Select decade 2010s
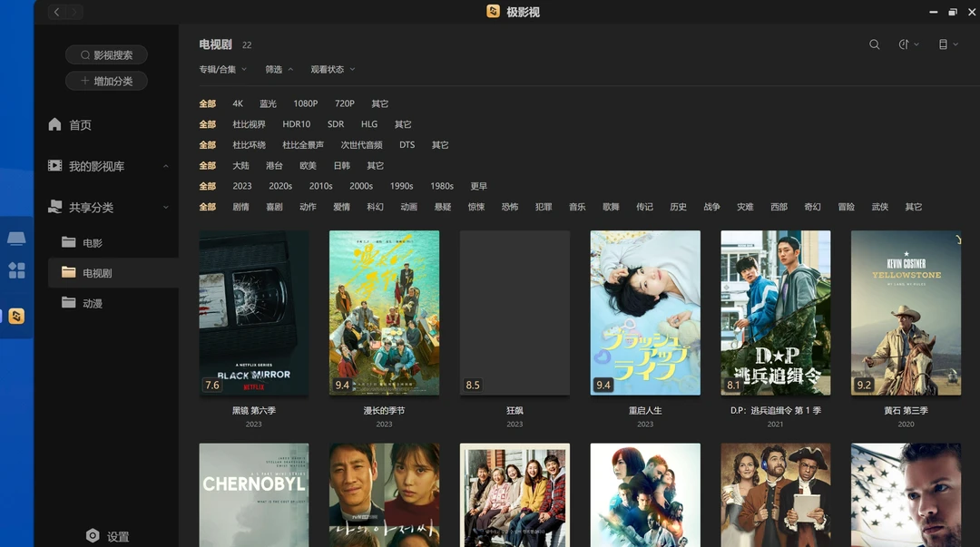 (320, 186)
